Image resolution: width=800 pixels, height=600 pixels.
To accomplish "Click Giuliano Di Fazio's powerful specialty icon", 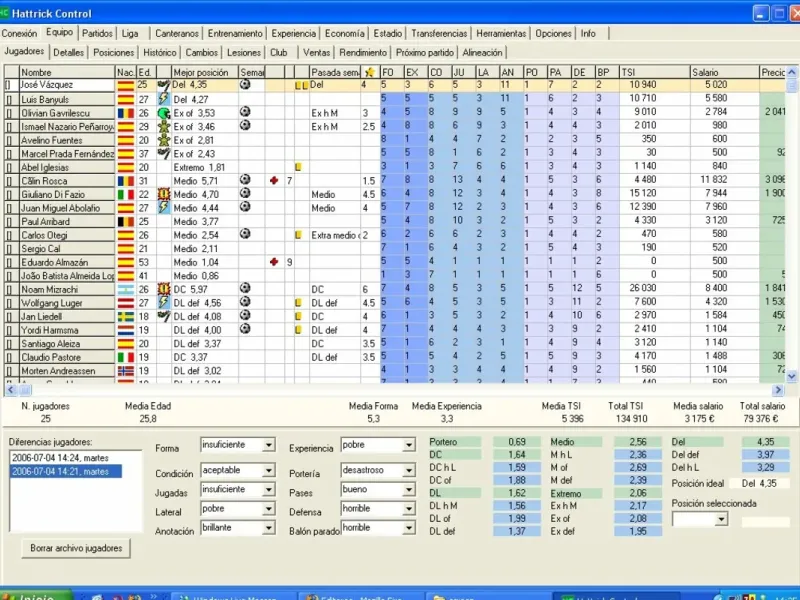I will (x=164, y=194).
